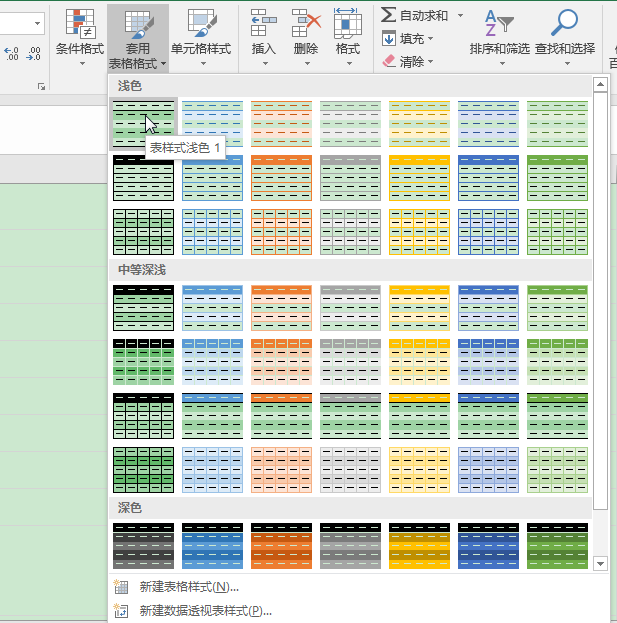
Task: Select the blue header style, first 中等深浅 row
Action: click(x=213, y=308)
